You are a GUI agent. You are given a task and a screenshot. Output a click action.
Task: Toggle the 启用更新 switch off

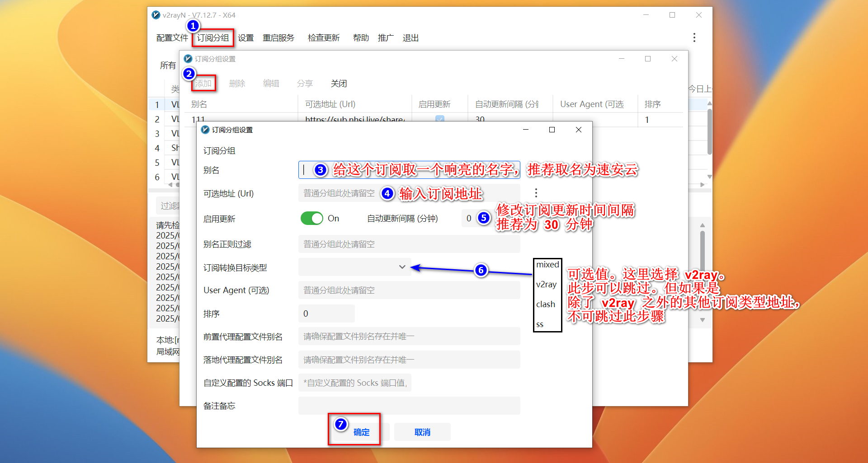click(311, 218)
